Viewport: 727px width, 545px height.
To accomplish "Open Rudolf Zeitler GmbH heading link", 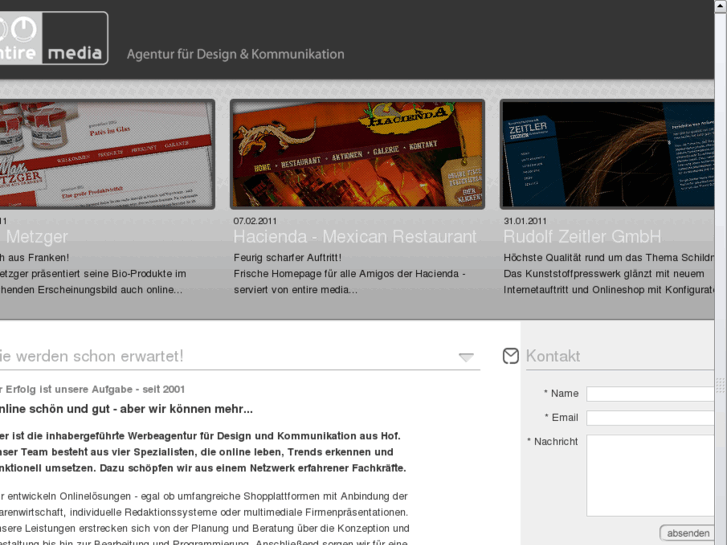I will click(582, 237).
